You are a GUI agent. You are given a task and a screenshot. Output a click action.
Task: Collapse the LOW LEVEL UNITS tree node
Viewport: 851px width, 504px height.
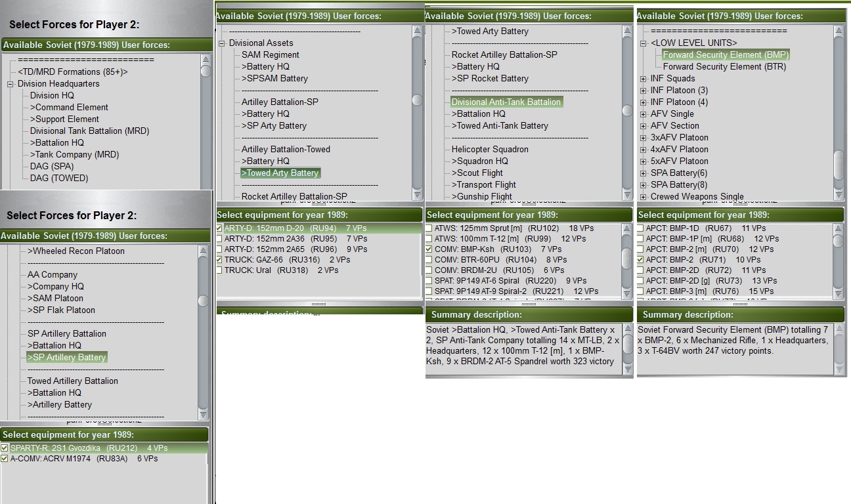coord(644,43)
